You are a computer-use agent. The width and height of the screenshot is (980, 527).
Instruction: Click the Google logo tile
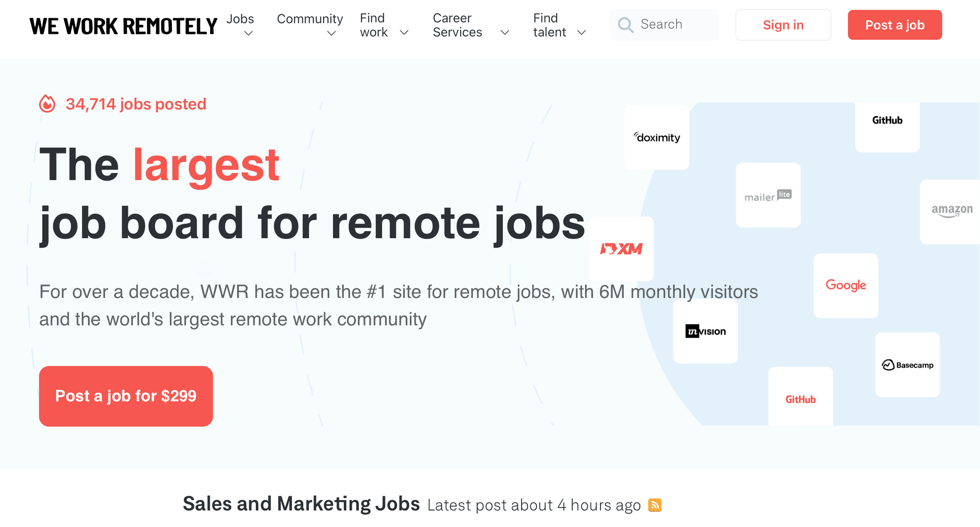(846, 286)
